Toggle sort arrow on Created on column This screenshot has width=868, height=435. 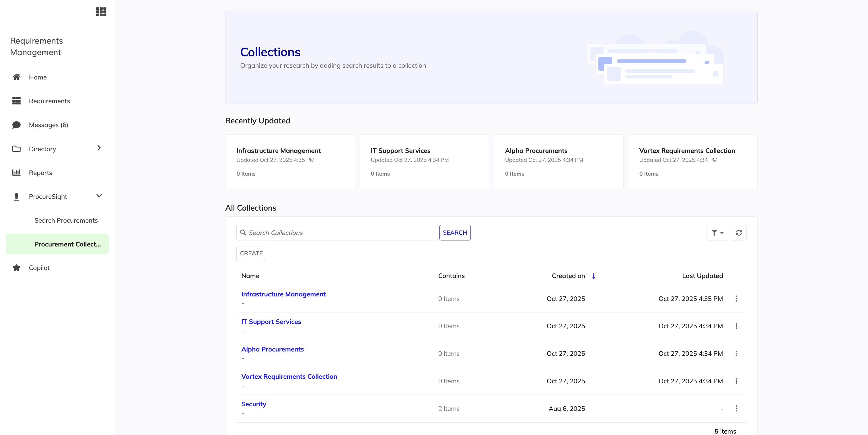[594, 276]
